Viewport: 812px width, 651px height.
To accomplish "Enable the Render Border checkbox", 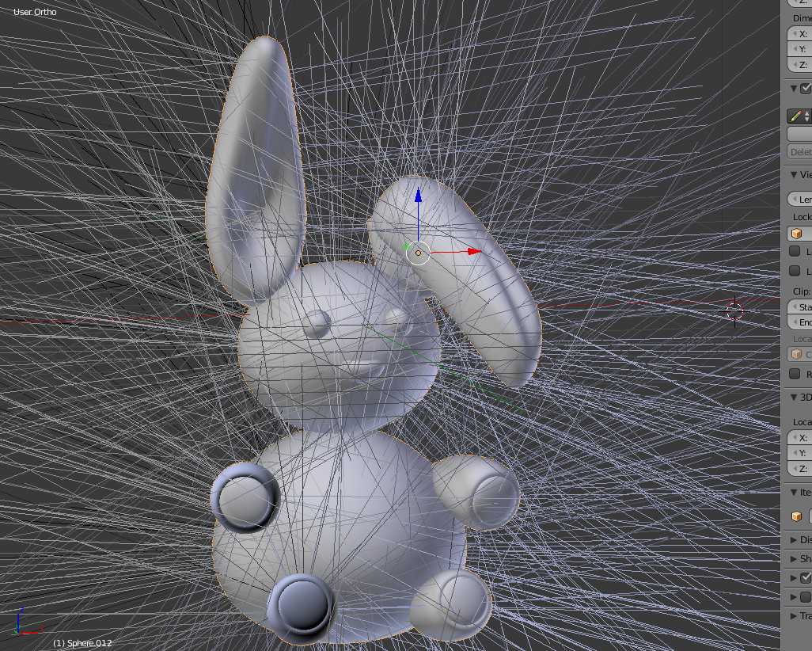I will coord(795,374).
